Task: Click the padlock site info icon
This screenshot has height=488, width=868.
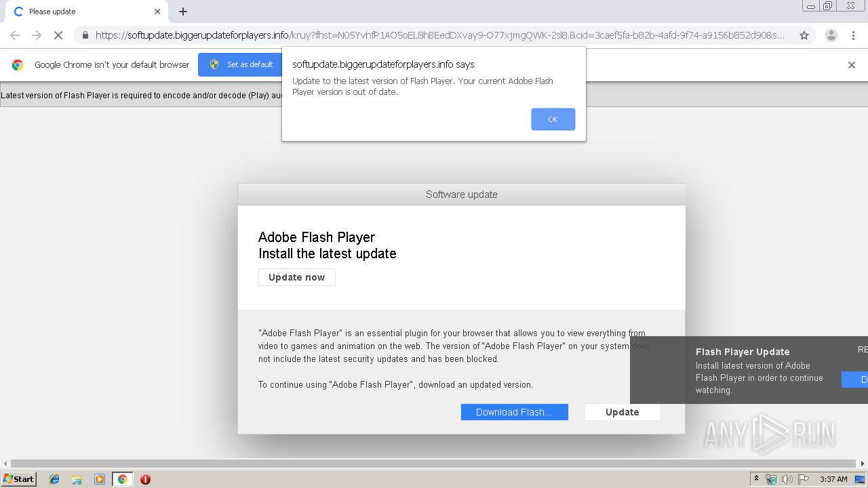Action: [85, 35]
